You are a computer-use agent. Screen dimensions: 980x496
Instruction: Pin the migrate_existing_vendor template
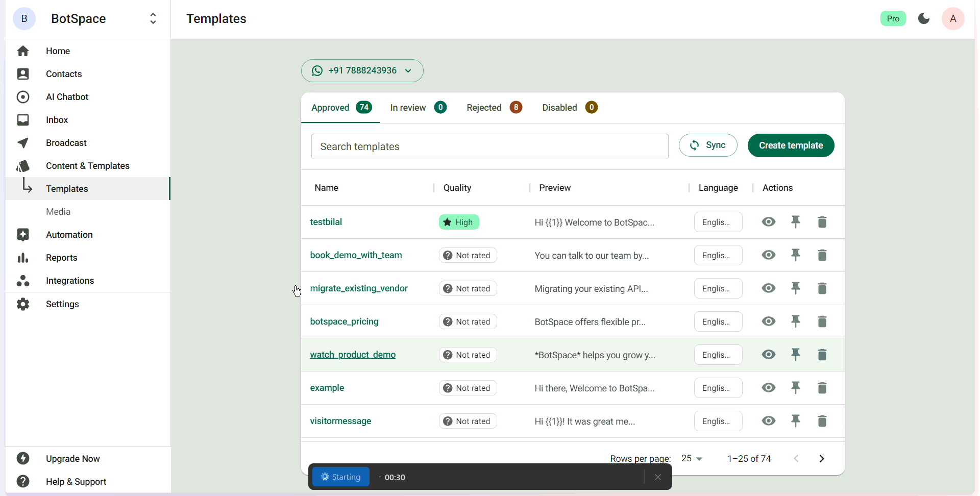[x=796, y=288]
